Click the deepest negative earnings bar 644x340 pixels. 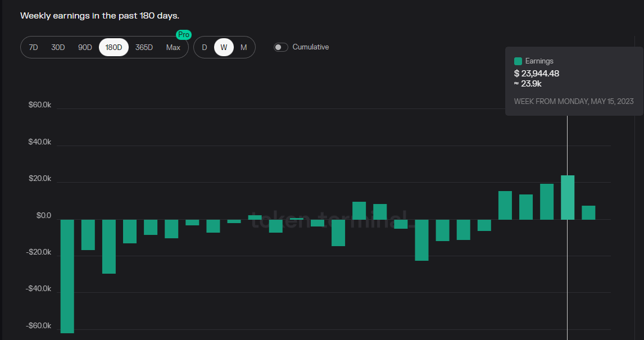[67, 275]
